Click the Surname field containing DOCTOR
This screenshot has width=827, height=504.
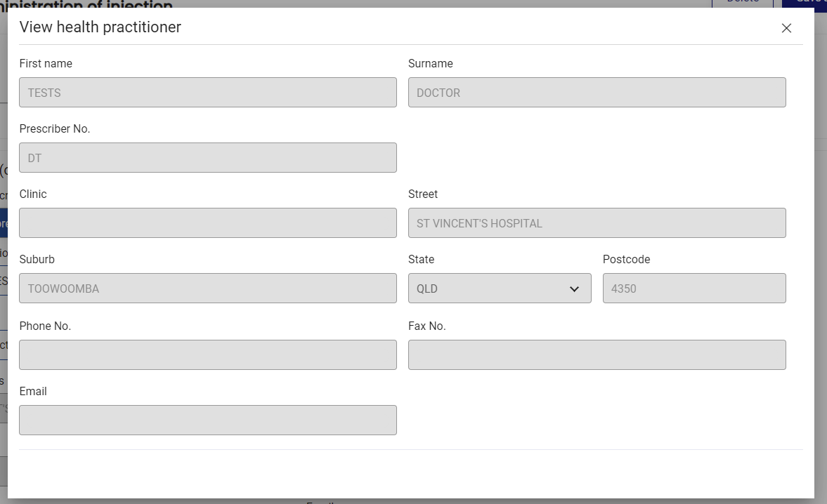[597, 93]
